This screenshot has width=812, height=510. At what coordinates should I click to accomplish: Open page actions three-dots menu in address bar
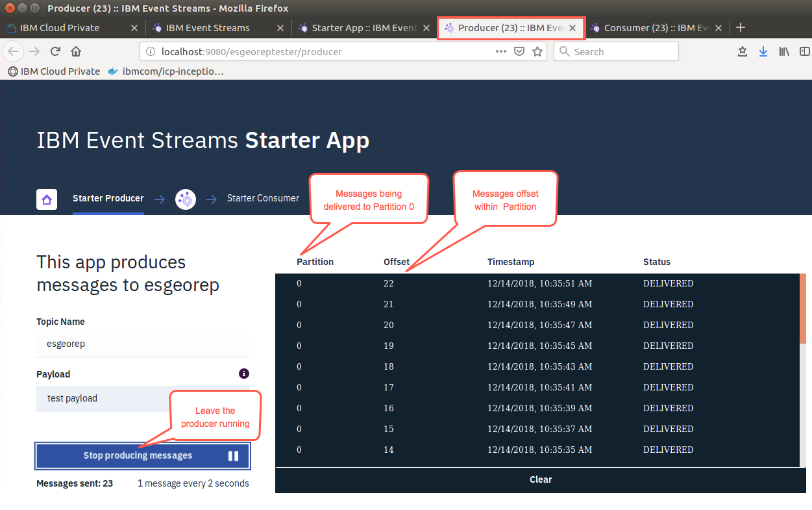[x=501, y=51]
